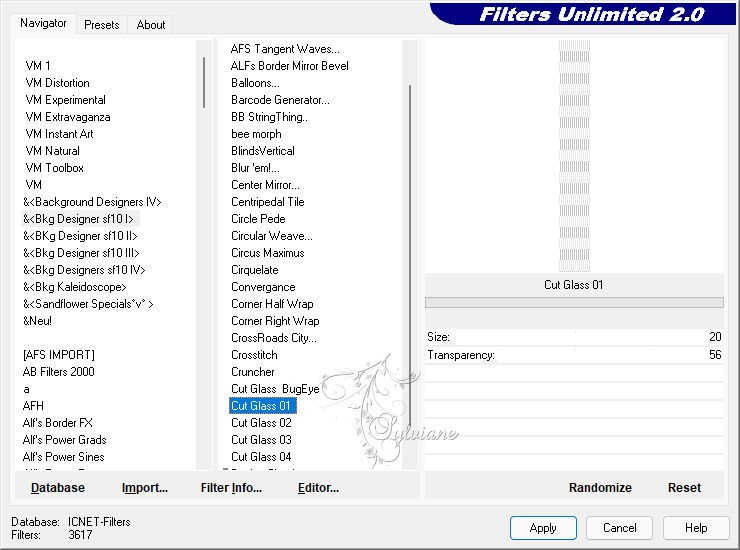Adjust the Size slider
The height and width of the screenshot is (550, 740).
pos(574,337)
